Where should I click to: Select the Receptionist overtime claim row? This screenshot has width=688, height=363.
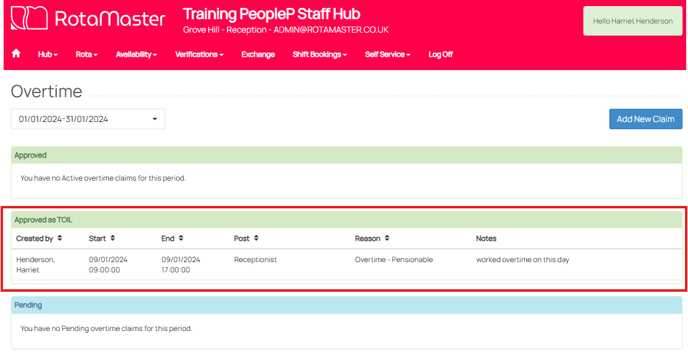(x=347, y=265)
